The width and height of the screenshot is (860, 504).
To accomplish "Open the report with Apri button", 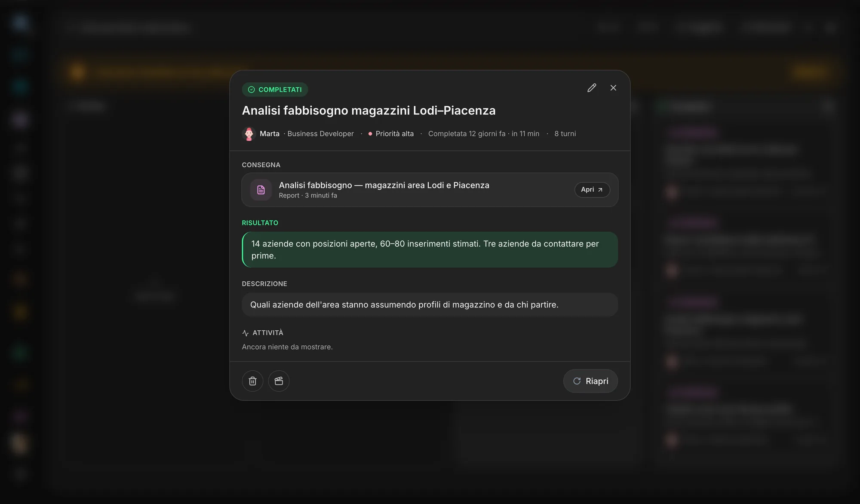I will coord(592,190).
